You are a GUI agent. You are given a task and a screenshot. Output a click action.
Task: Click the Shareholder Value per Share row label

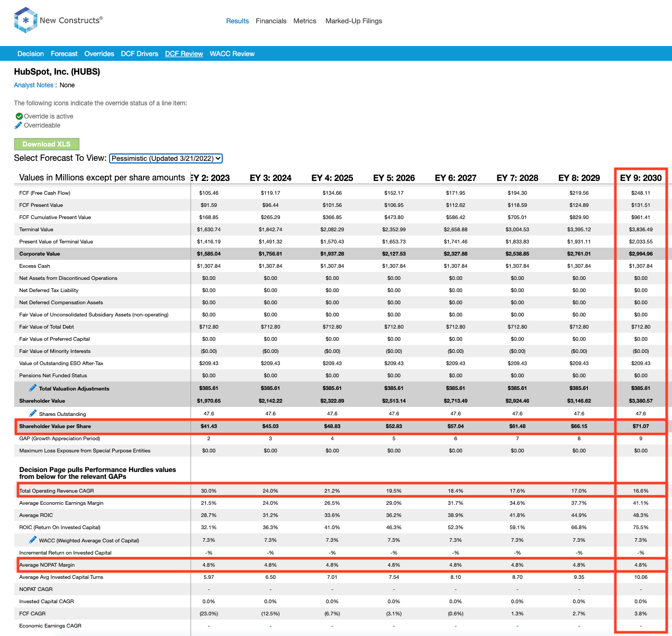[55, 426]
